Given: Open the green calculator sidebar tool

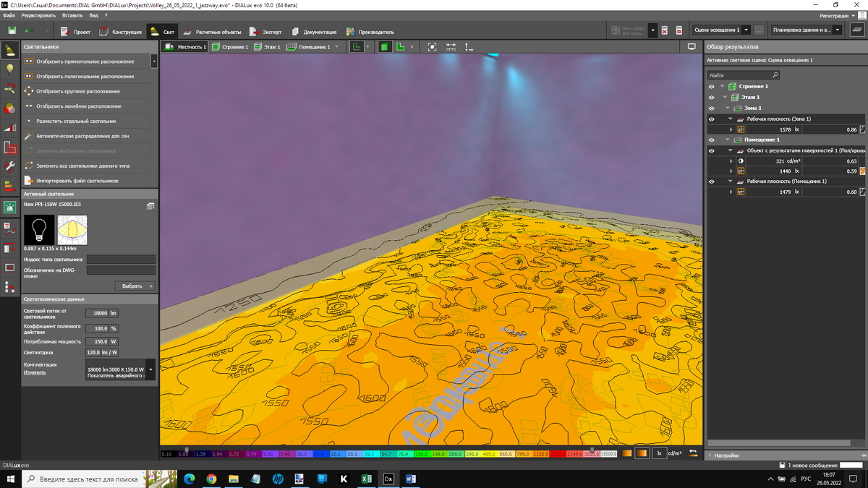Looking at the screenshot, I should pyautogui.click(x=10, y=207).
